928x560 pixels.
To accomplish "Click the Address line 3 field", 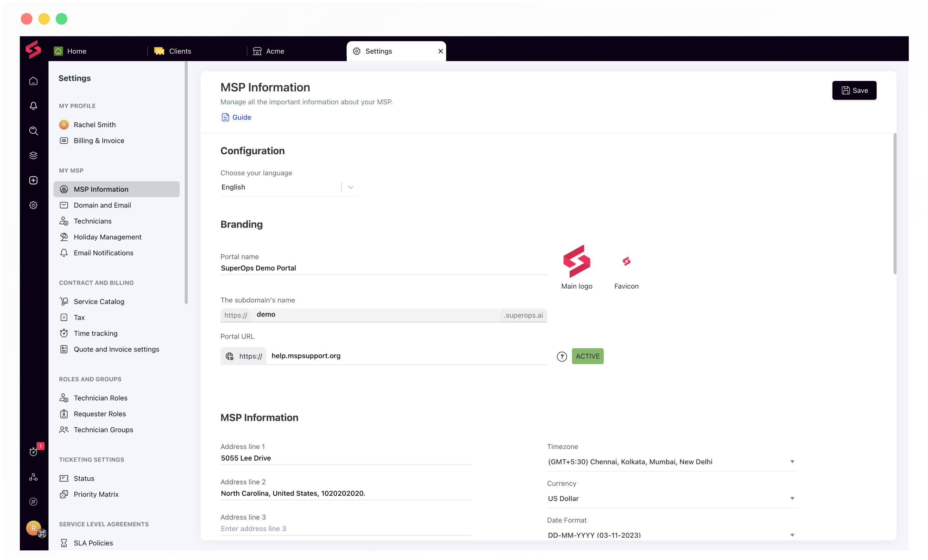I will pyautogui.click(x=346, y=529).
